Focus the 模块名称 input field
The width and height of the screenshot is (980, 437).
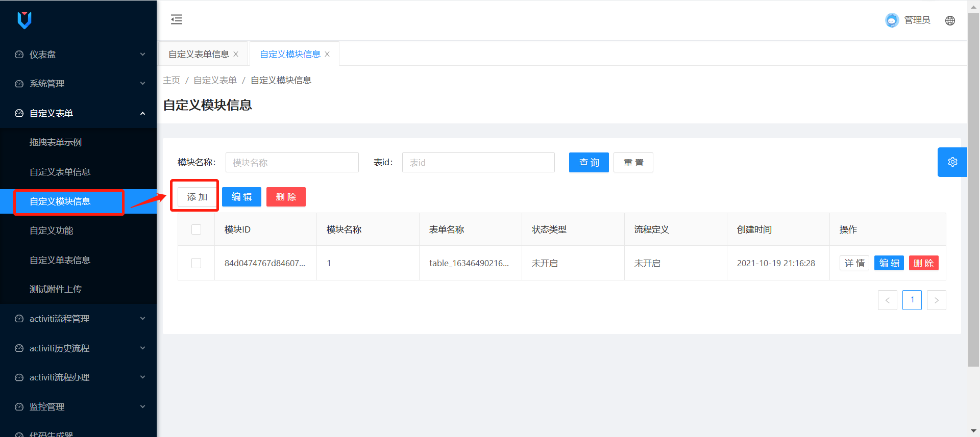(x=292, y=163)
